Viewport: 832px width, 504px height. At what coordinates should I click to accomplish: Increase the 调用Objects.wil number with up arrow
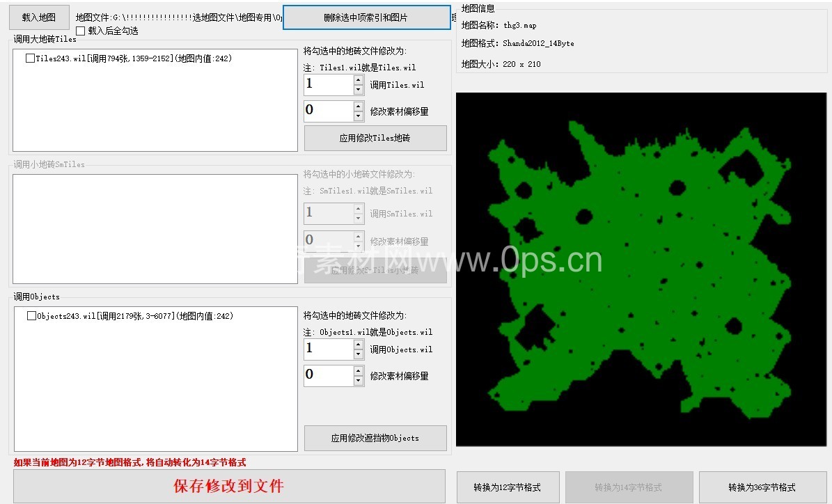(x=359, y=345)
